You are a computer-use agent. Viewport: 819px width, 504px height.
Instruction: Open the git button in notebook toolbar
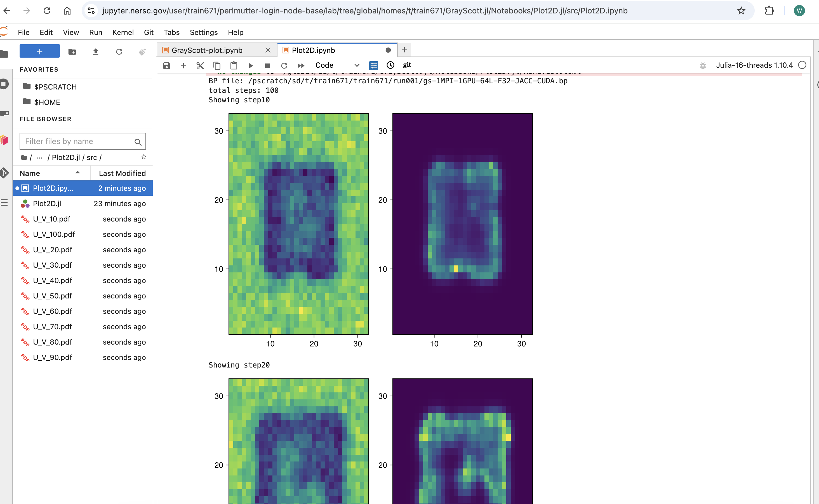tap(407, 65)
